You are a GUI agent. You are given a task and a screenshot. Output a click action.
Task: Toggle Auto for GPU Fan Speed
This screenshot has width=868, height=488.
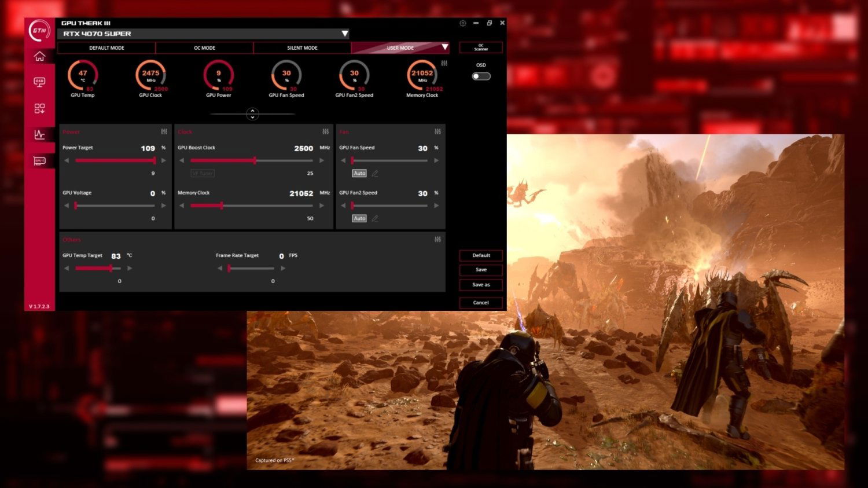tap(359, 173)
